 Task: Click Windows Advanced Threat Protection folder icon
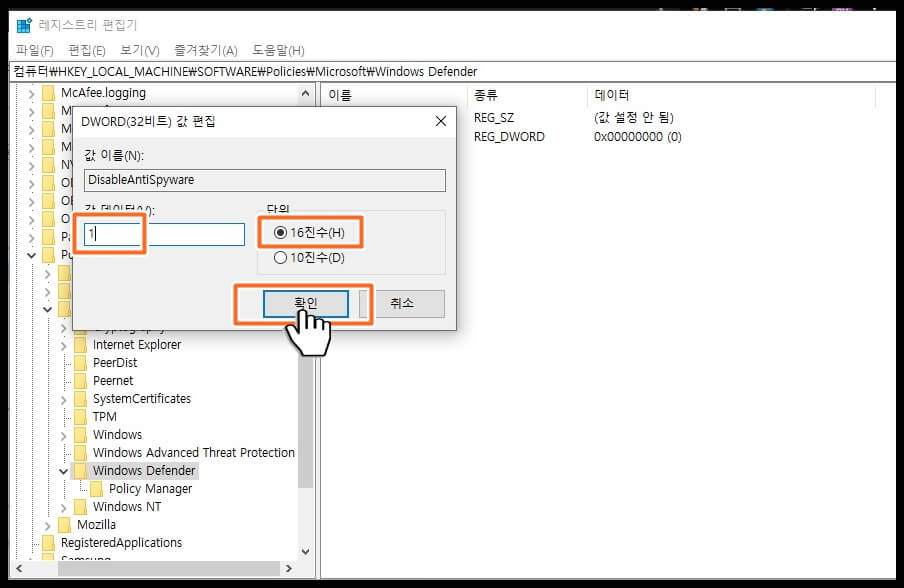(81, 453)
